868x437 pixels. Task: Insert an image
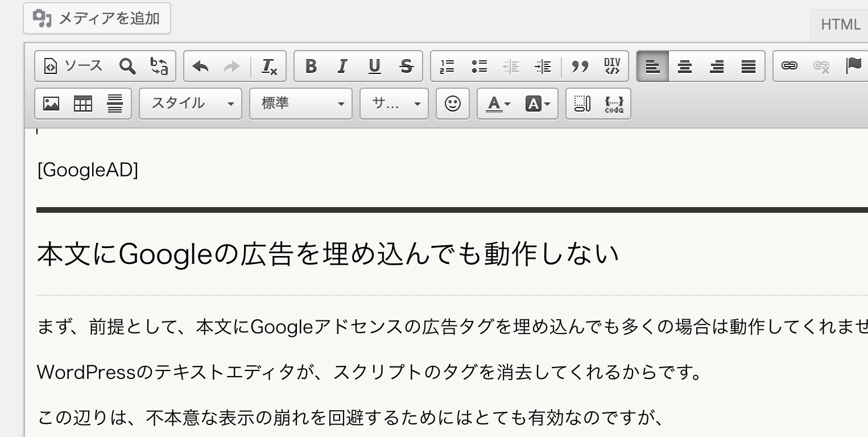click(51, 104)
